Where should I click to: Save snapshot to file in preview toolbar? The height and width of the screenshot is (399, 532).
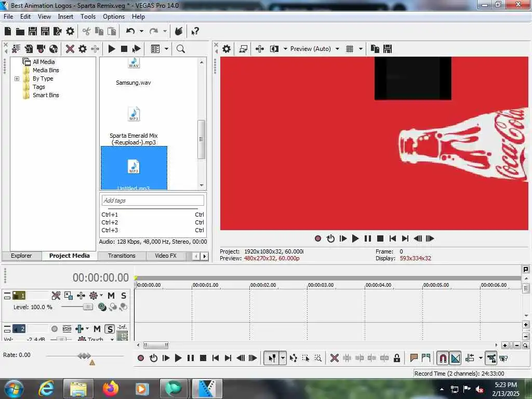coord(388,49)
